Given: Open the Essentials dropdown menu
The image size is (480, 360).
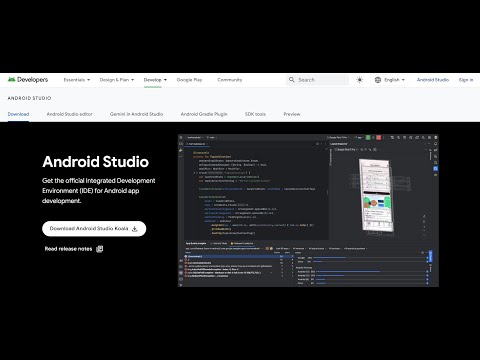Looking at the screenshot, I should click(77, 80).
